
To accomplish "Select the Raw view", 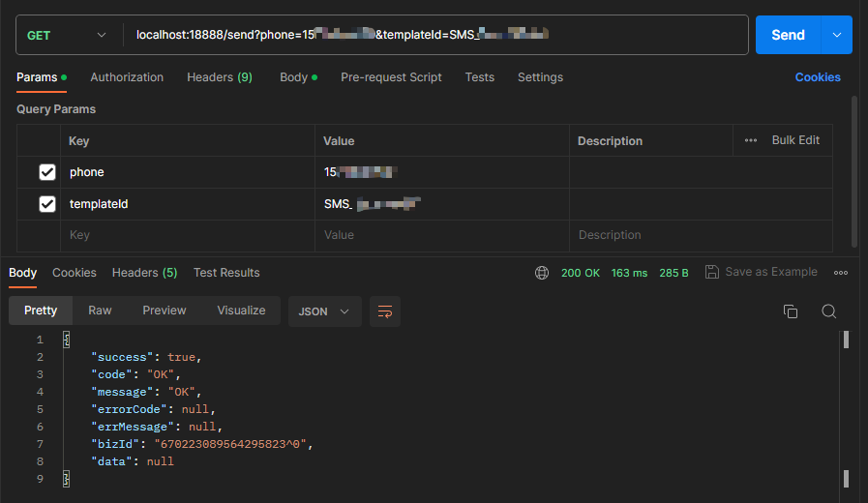I will point(100,311).
